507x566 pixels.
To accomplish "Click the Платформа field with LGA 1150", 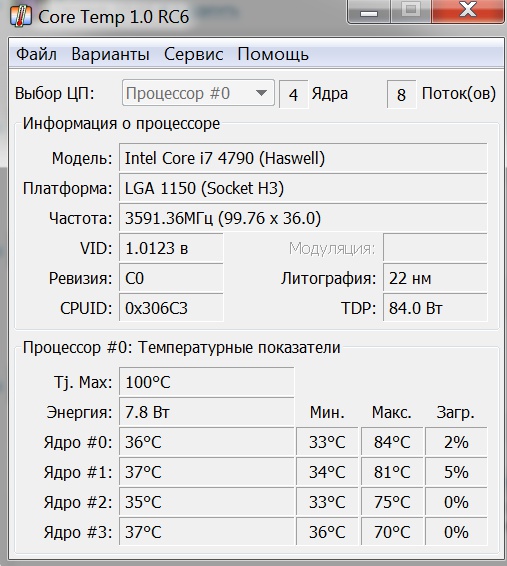I will (303, 187).
